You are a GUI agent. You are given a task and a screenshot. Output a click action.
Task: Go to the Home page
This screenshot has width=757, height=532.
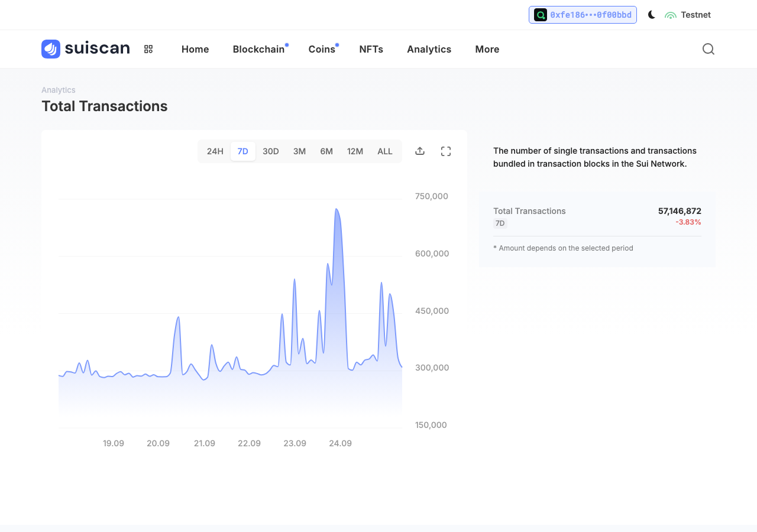pos(195,49)
